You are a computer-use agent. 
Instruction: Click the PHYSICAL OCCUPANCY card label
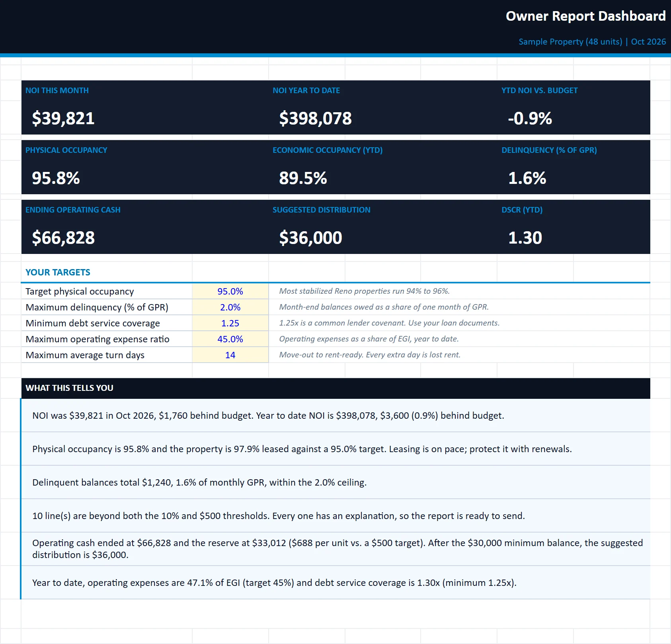click(x=66, y=150)
